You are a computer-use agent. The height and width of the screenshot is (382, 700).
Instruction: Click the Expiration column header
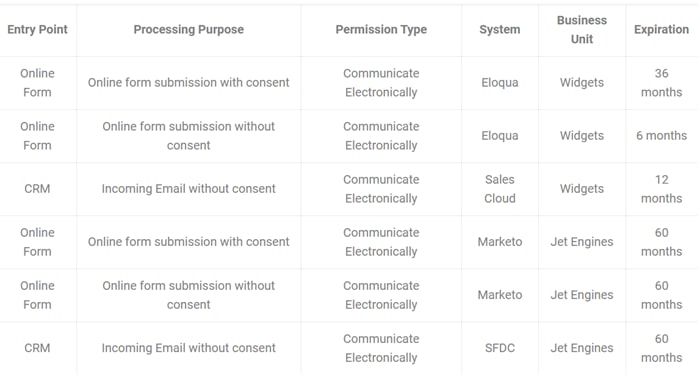pos(662,29)
